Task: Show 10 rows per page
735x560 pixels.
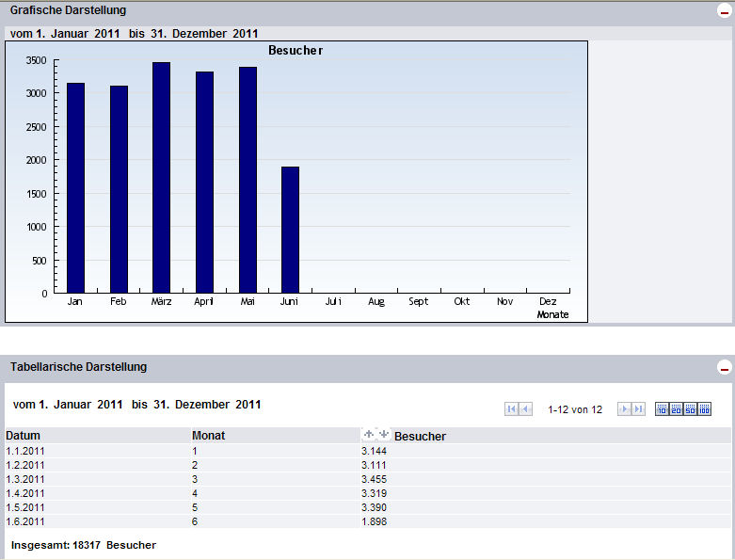Action: [662, 409]
